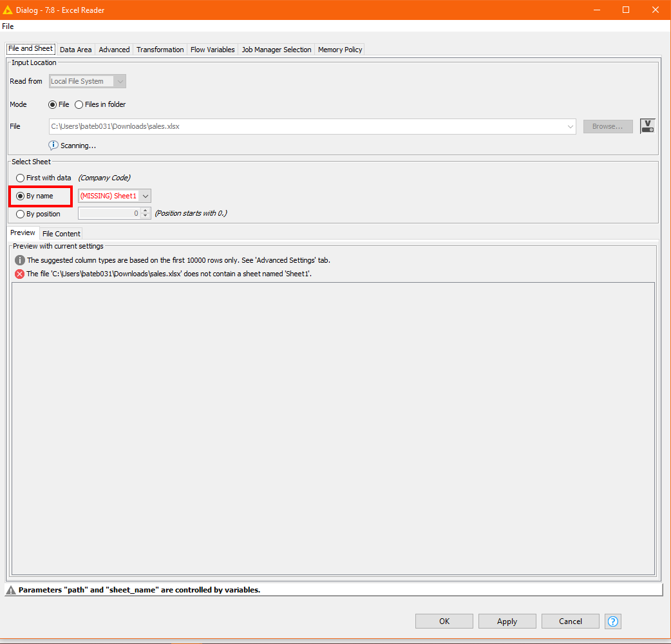Select the 'File' mode radio button

click(x=53, y=104)
